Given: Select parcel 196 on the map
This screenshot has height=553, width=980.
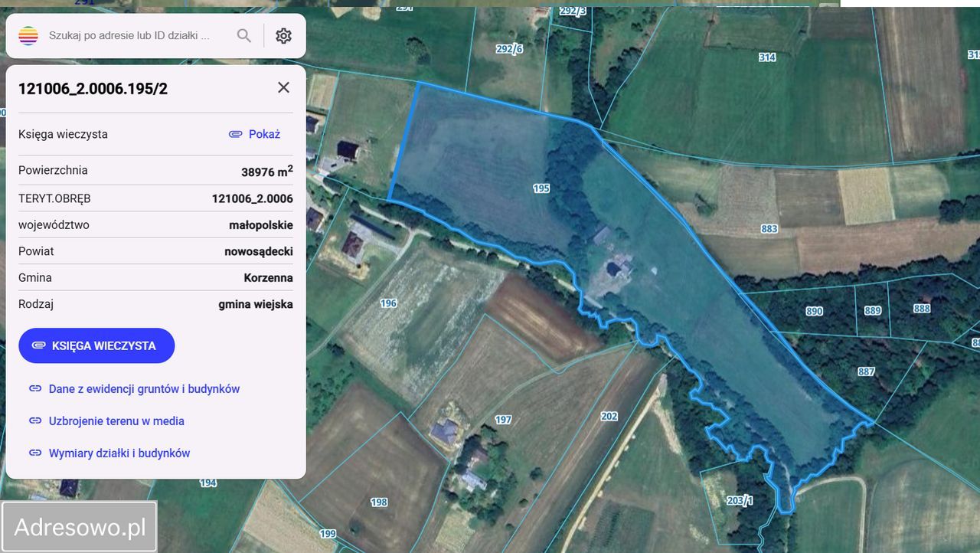Looking at the screenshot, I should (388, 303).
